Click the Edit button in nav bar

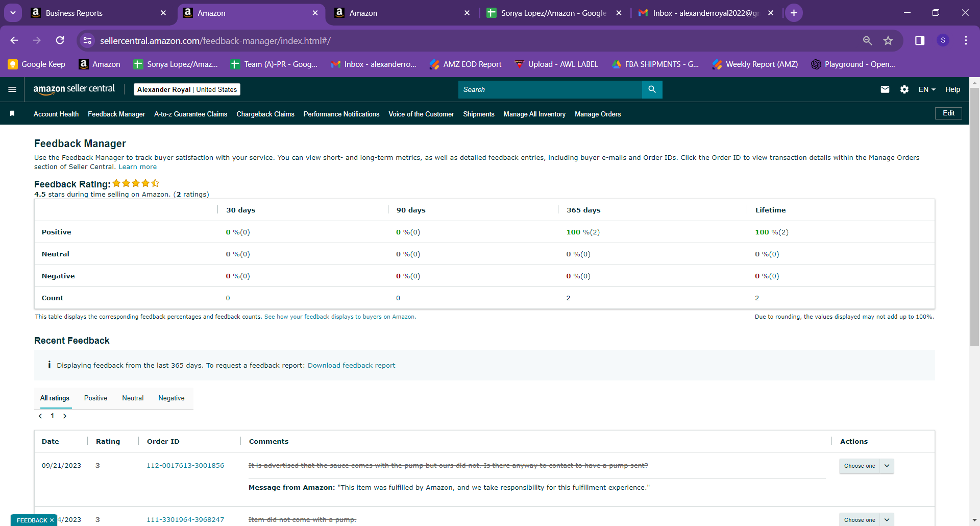coord(948,113)
